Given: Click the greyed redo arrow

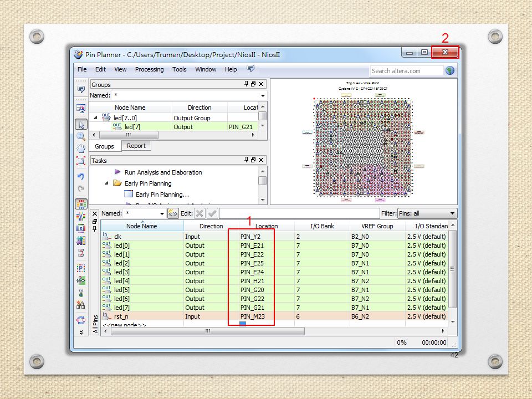Looking at the screenshot, I should click(x=81, y=188).
